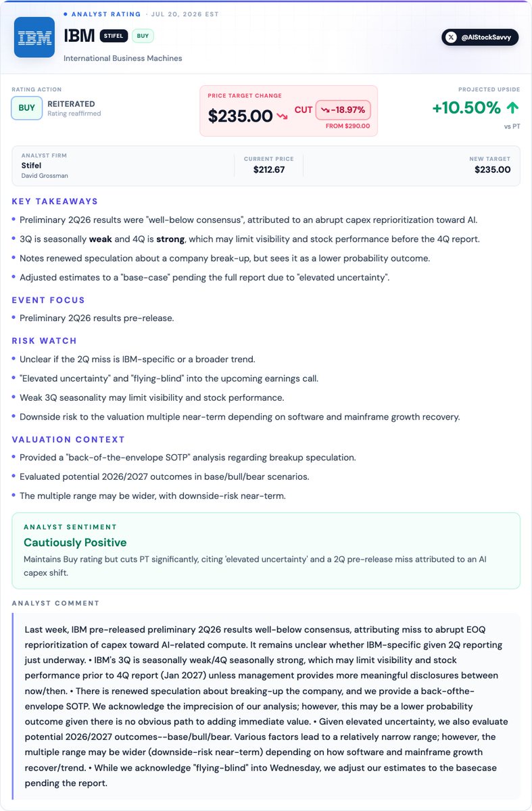Select the Valuation Context heading
Image resolution: width=532 pixels, height=811 pixels.
68,439
